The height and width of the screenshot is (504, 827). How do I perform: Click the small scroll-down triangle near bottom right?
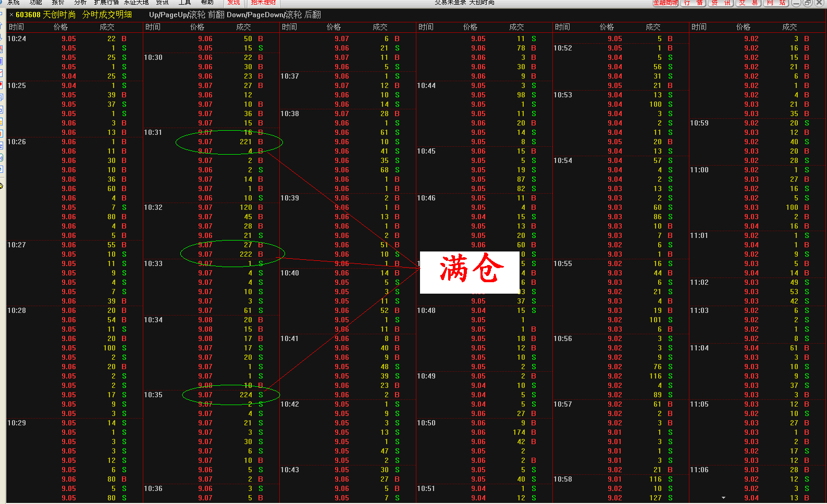723,498
